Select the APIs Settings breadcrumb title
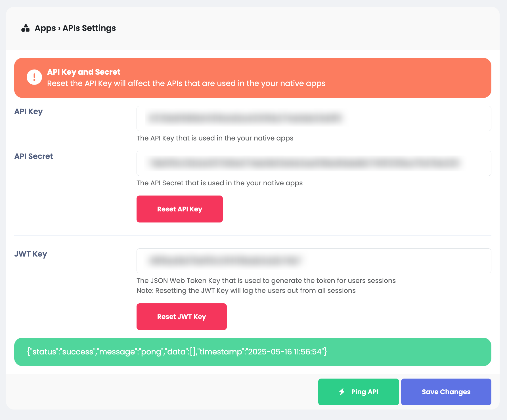This screenshot has width=507, height=420. 89,28
